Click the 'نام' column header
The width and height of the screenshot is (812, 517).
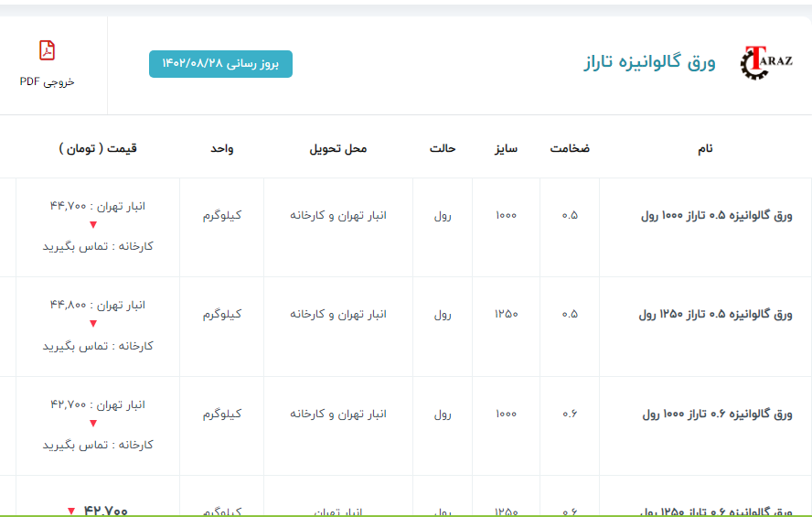tap(704, 148)
